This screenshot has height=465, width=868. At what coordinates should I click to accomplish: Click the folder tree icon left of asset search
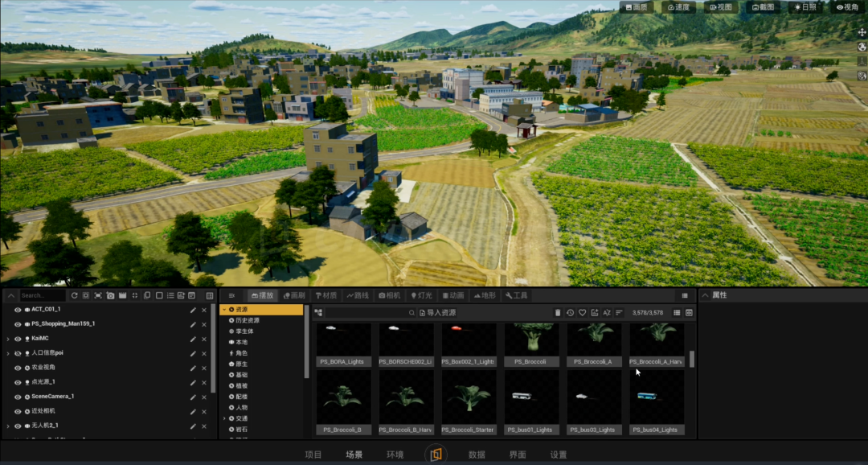[x=318, y=313]
